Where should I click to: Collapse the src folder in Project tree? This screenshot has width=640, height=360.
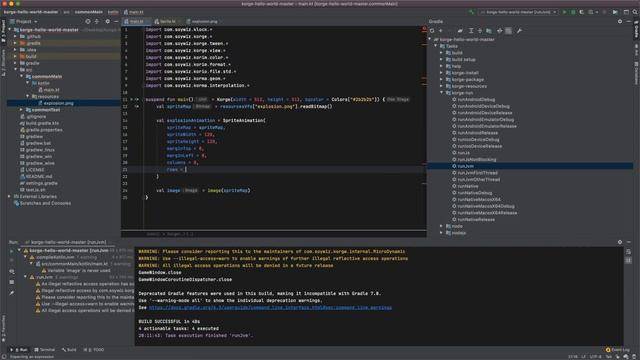pos(16,70)
